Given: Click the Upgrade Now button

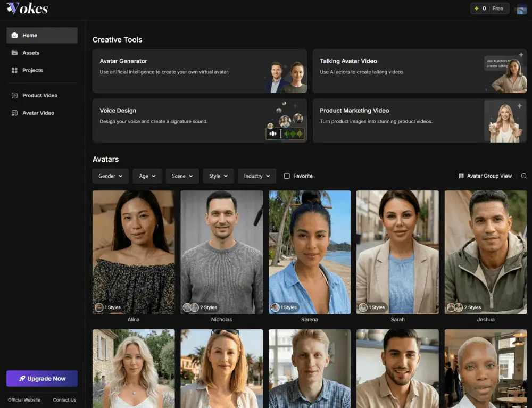Looking at the screenshot, I should click(41, 378).
